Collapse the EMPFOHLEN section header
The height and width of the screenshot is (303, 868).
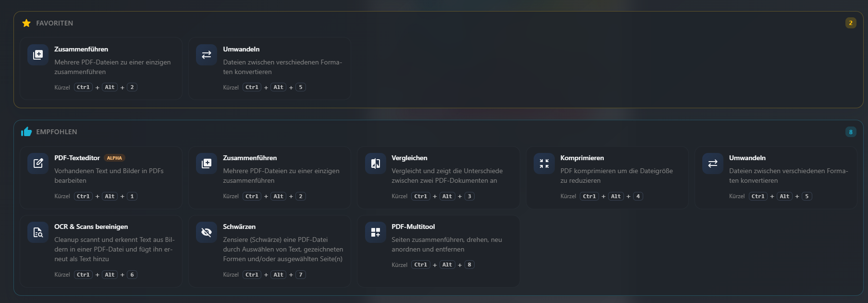(57, 132)
